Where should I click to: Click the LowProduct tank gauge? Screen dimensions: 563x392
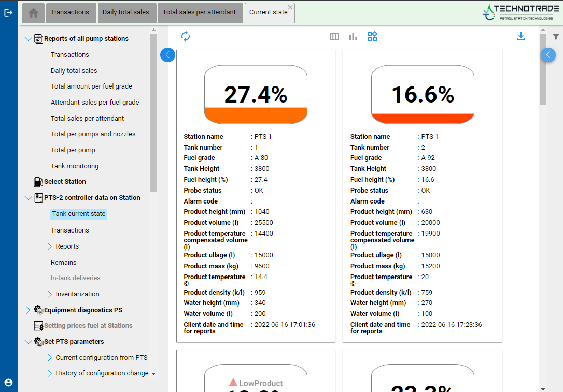(x=256, y=378)
